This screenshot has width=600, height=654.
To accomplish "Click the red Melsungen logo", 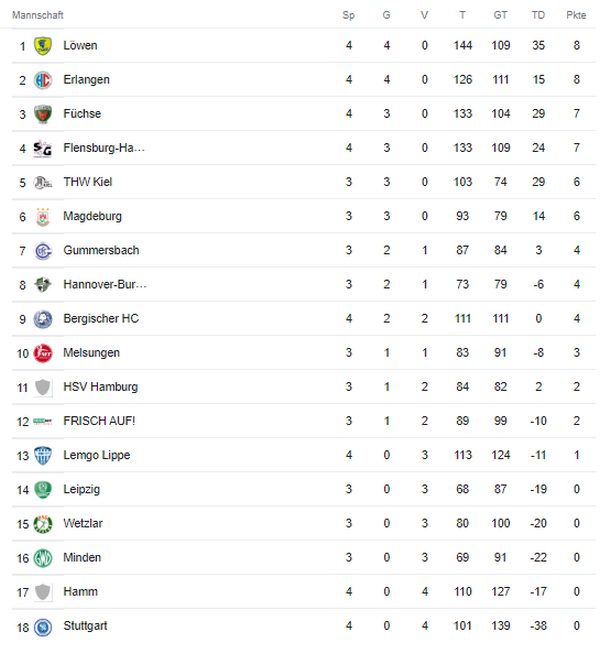I will coord(43,353).
